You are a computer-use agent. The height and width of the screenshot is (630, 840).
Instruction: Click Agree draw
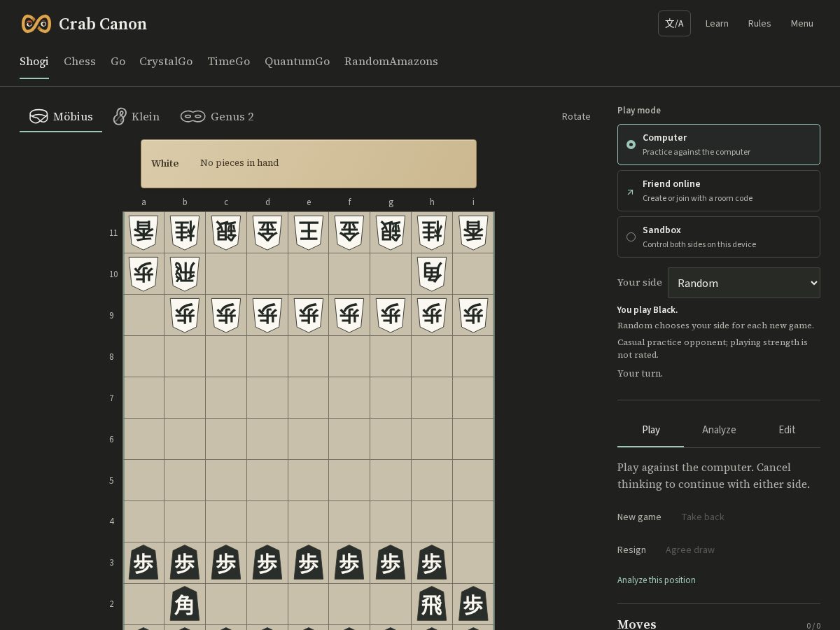coord(690,549)
